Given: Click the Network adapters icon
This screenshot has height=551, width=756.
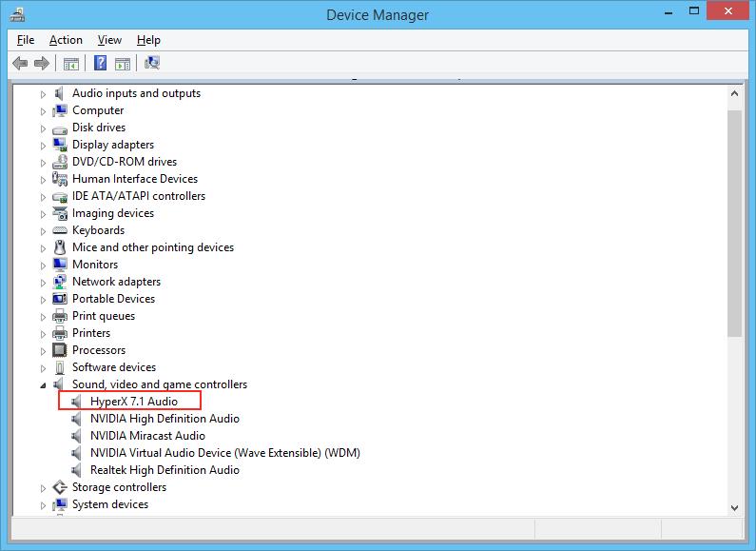Looking at the screenshot, I should coord(60,282).
